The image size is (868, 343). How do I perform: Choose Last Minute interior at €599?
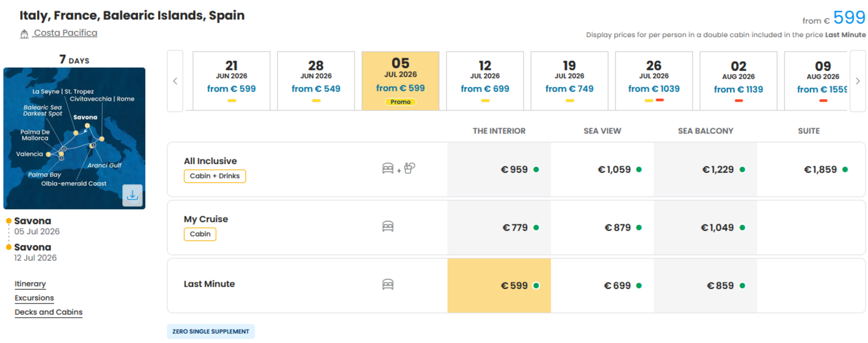(499, 286)
